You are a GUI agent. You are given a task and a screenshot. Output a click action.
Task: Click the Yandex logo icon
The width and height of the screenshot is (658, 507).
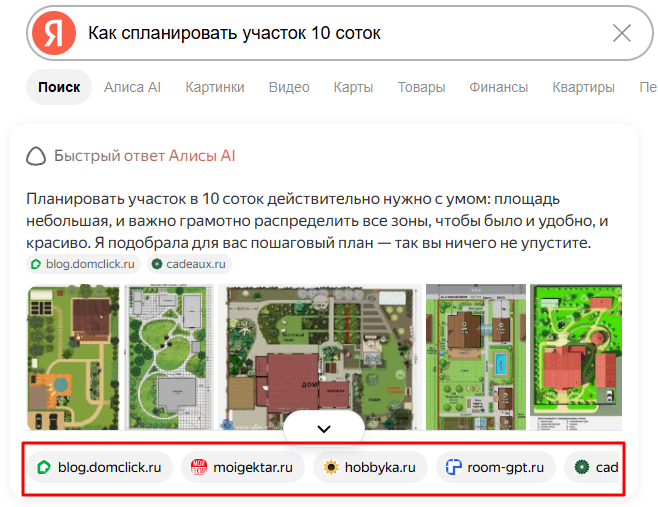(x=54, y=33)
